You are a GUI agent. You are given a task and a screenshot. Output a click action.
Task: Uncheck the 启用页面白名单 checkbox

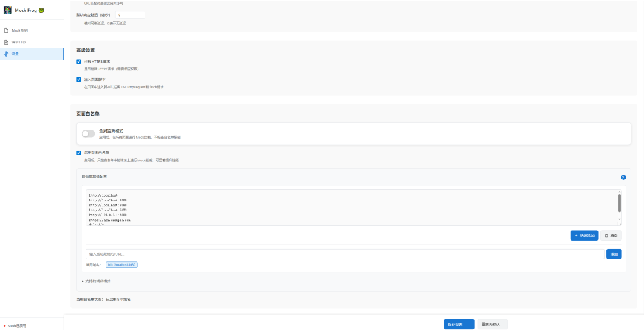pyautogui.click(x=79, y=153)
